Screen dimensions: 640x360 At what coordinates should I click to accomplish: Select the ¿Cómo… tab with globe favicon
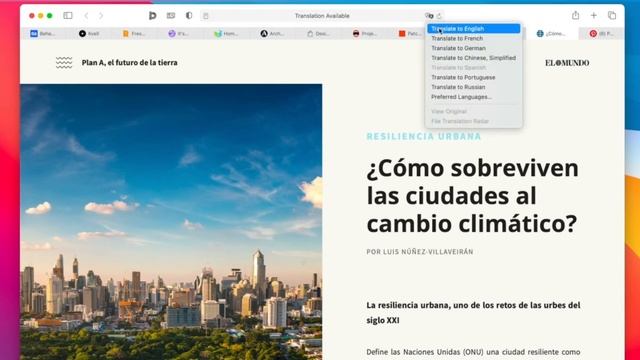click(x=551, y=33)
